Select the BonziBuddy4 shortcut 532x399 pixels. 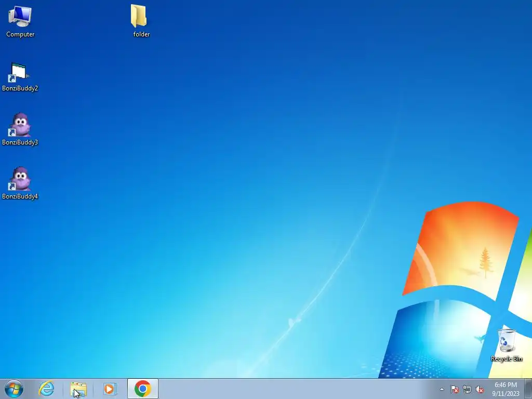tap(20, 183)
